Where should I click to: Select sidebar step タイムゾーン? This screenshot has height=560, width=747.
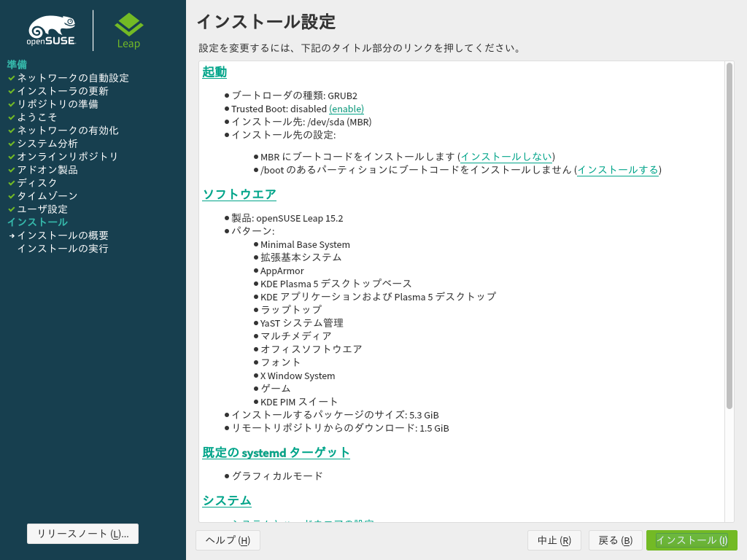click(47, 195)
